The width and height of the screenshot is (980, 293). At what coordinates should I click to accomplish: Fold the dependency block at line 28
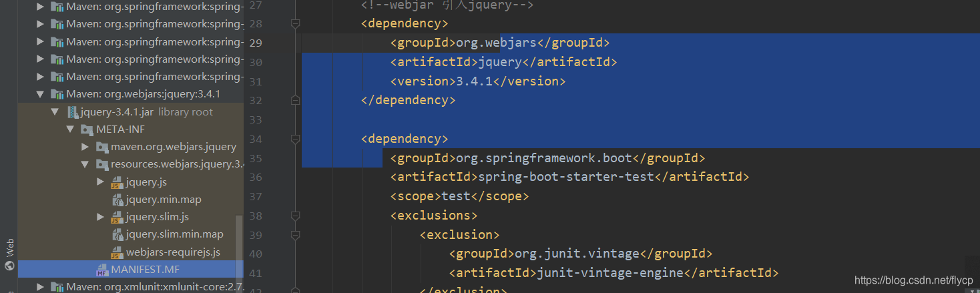295,23
